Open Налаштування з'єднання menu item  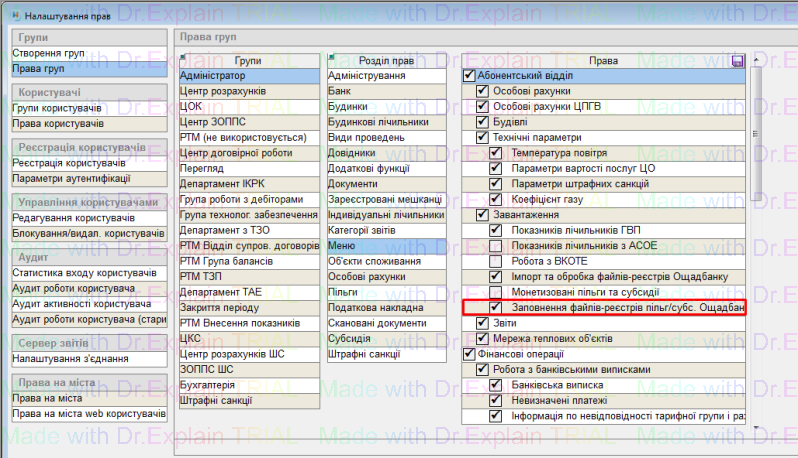pos(66,359)
